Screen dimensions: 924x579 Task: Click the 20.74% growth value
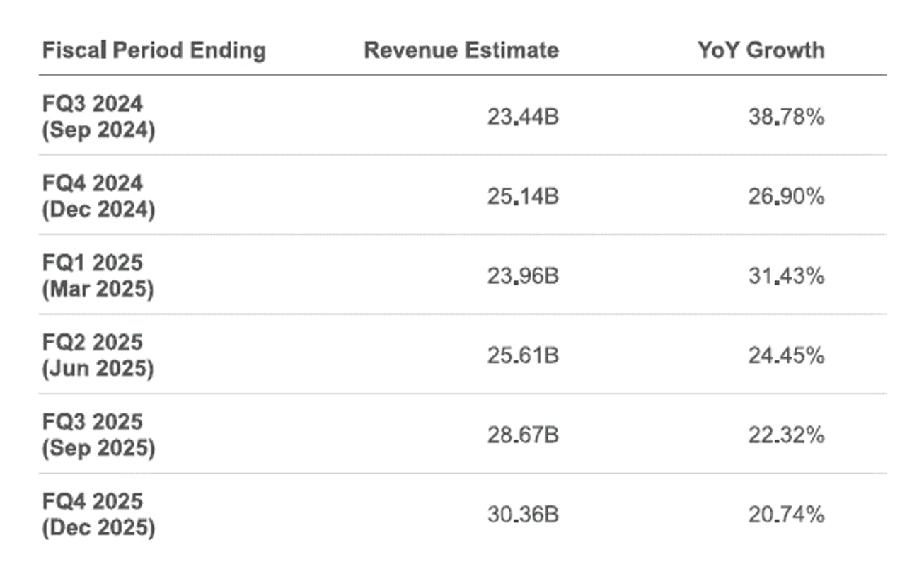[786, 515]
